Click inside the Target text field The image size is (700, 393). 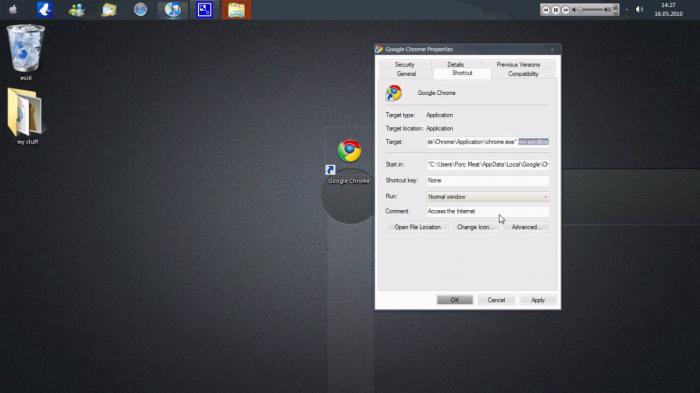click(488, 142)
